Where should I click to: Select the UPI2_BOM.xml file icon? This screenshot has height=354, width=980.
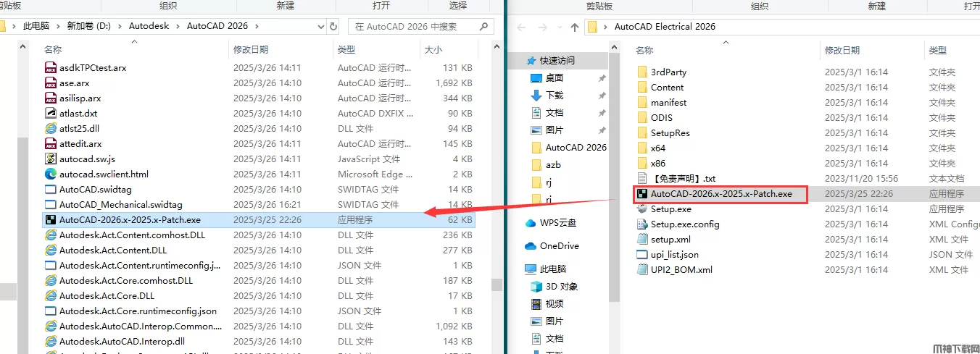click(642, 269)
